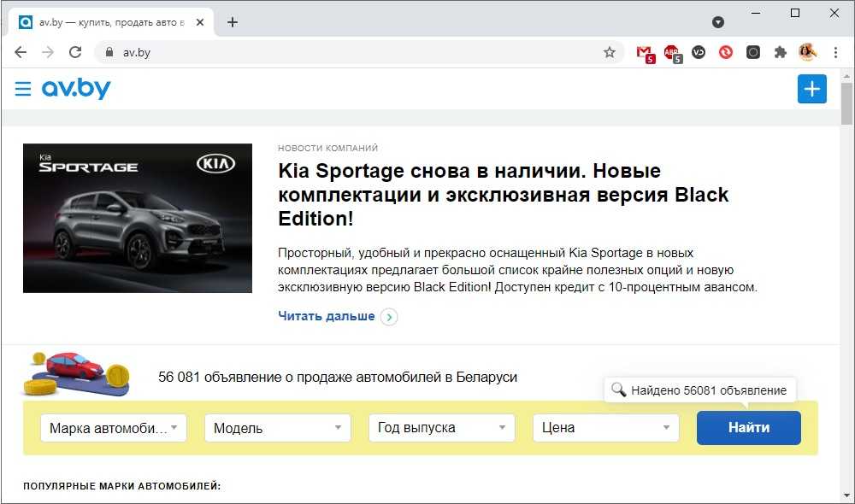Open a new browser tab

click(x=233, y=22)
